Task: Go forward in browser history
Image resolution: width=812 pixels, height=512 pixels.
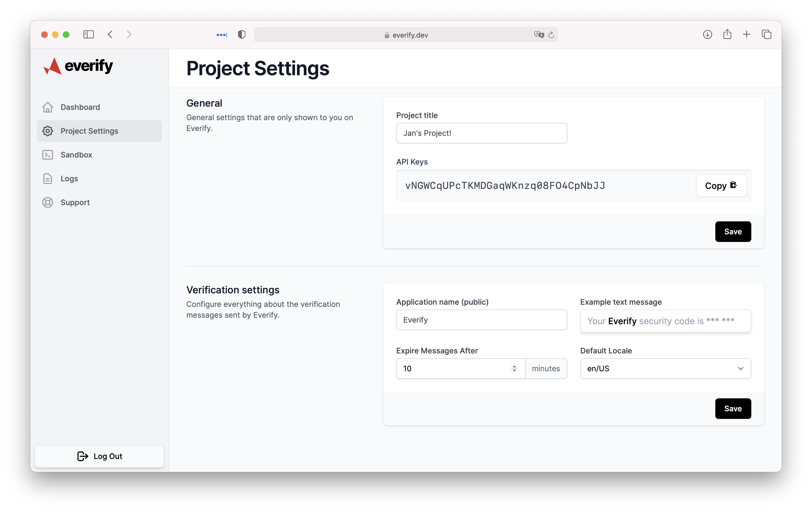Action: pos(129,34)
